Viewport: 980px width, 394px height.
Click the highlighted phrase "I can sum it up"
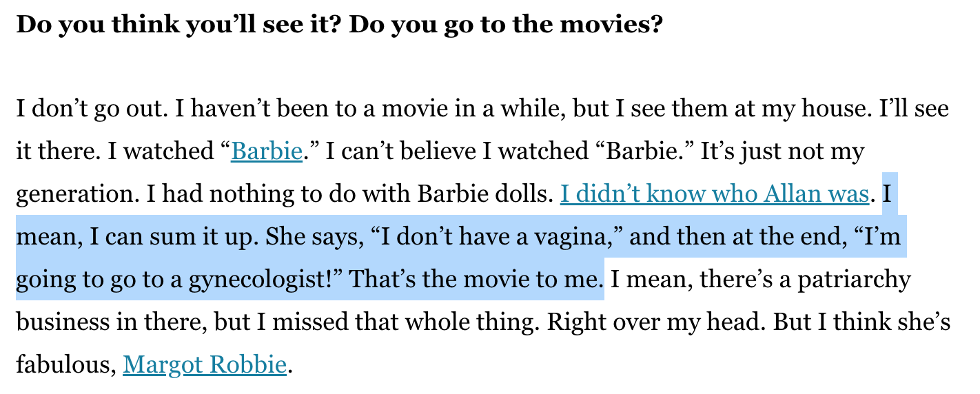tap(172, 237)
